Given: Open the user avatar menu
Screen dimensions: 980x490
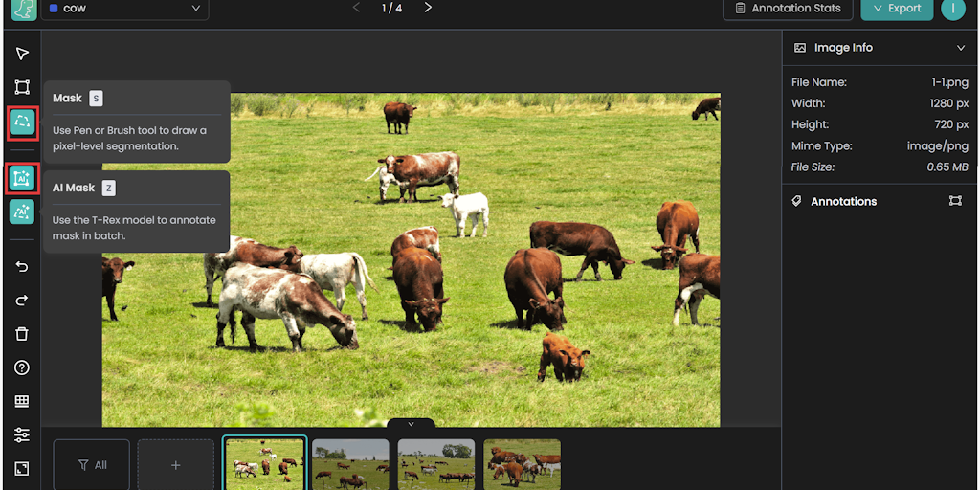Looking at the screenshot, I should 953,8.
